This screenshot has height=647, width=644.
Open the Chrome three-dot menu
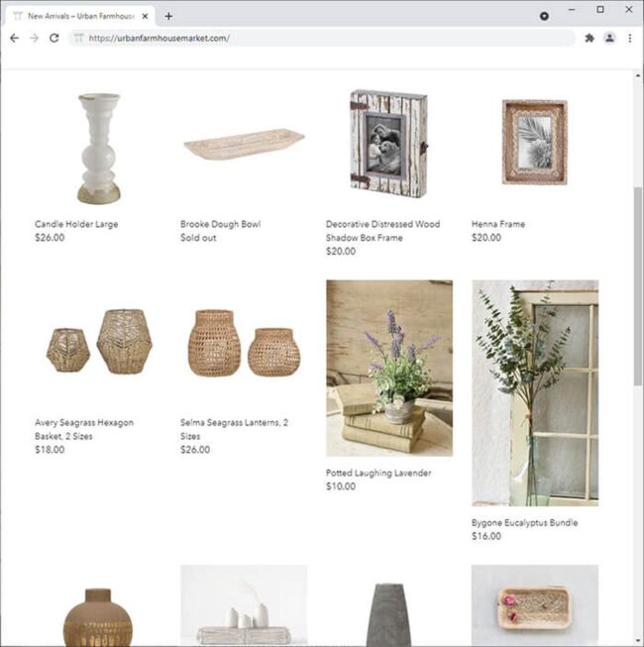click(x=629, y=38)
